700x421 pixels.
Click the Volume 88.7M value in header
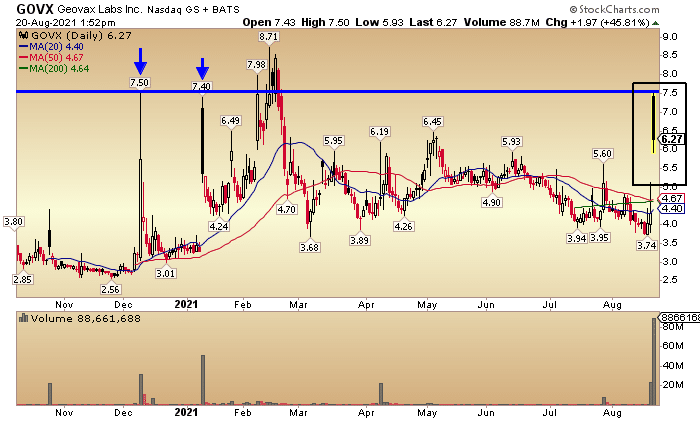coord(501,22)
